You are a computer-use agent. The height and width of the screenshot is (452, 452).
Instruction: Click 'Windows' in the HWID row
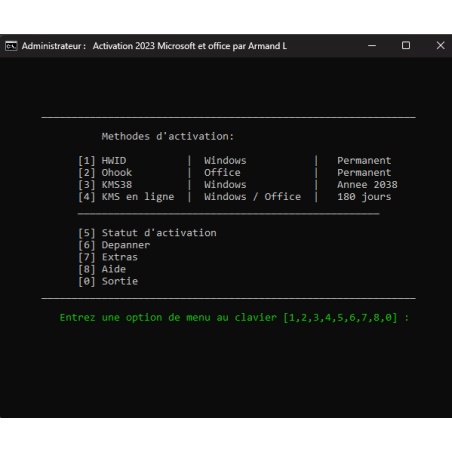(225, 161)
